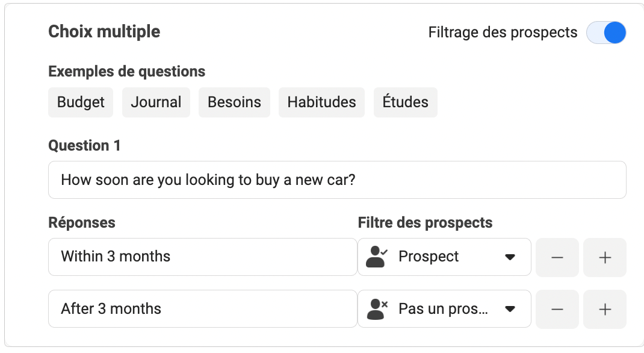
Task: Click the minus icon to remove Within 3 months
Action: click(557, 256)
